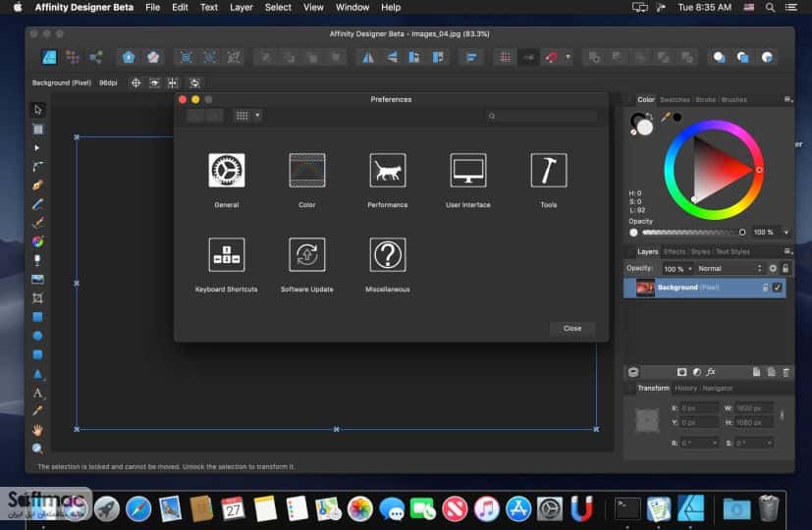Click the Background layer thumbnail
This screenshot has width=812, height=530.
pos(645,288)
